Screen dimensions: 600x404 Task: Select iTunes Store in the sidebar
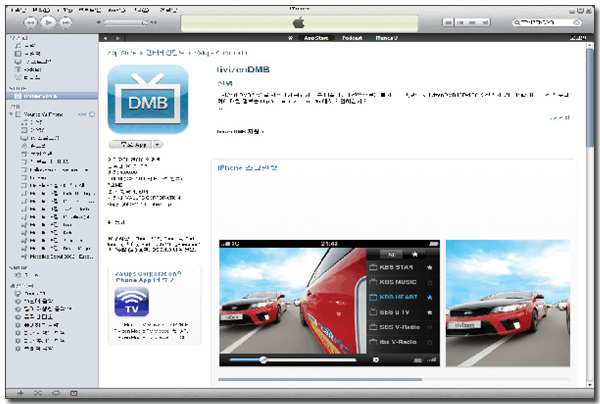(x=52, y=96)
